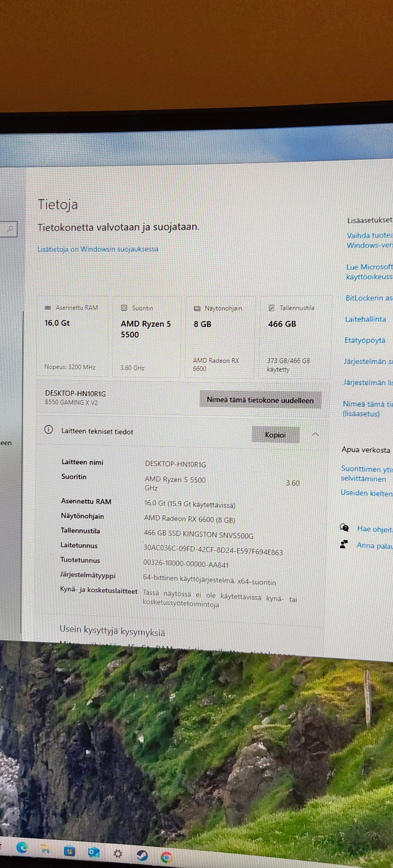Viewport: 393px width, 868px height.
Task: Launch Steam from the taskbar
Action: (142, 855)
